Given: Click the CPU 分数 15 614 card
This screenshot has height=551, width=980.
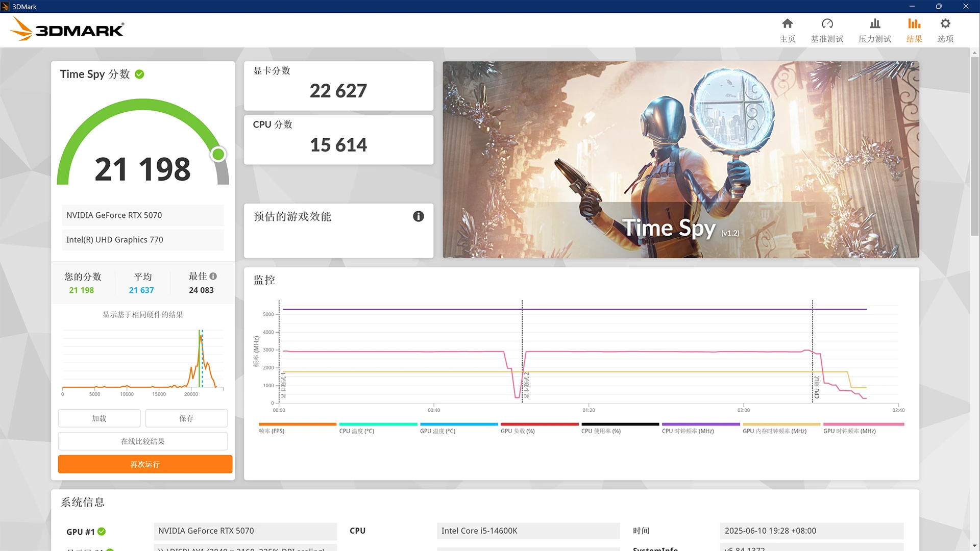Looking at the screenshot, I should tap(338, 140).
